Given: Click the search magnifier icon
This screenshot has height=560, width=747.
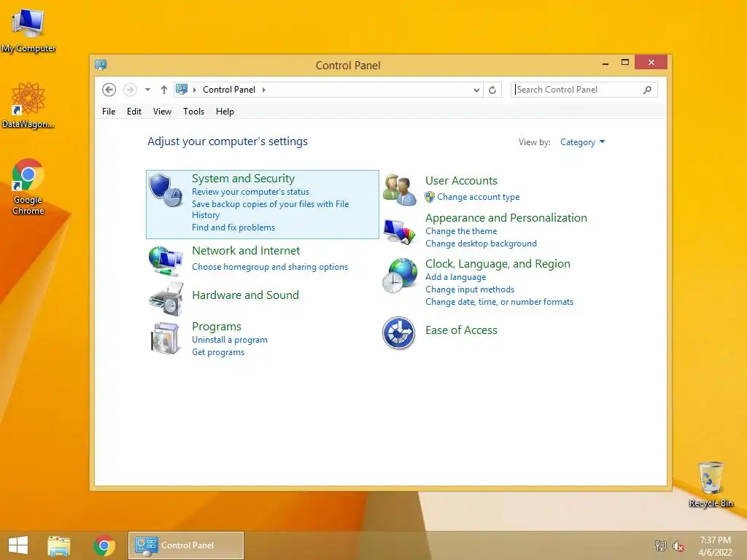Looking at the screenshot, I should coord(648,90).
